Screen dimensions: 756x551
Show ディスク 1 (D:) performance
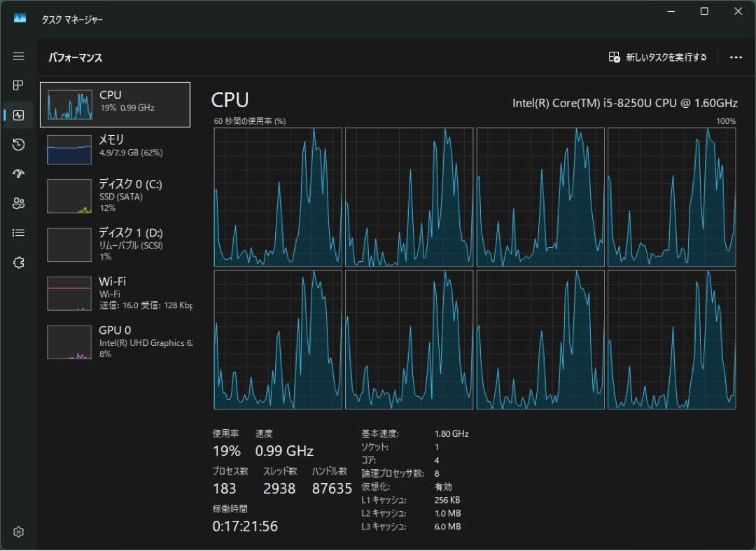point(115,244)
